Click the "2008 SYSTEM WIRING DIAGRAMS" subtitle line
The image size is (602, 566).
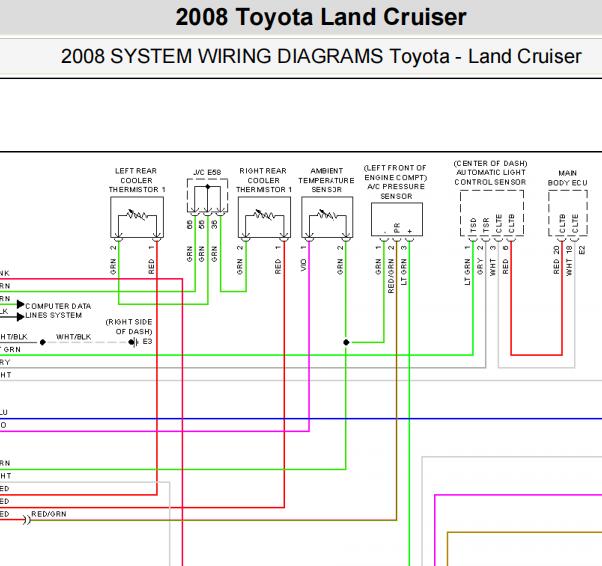[x=321, y=56]
